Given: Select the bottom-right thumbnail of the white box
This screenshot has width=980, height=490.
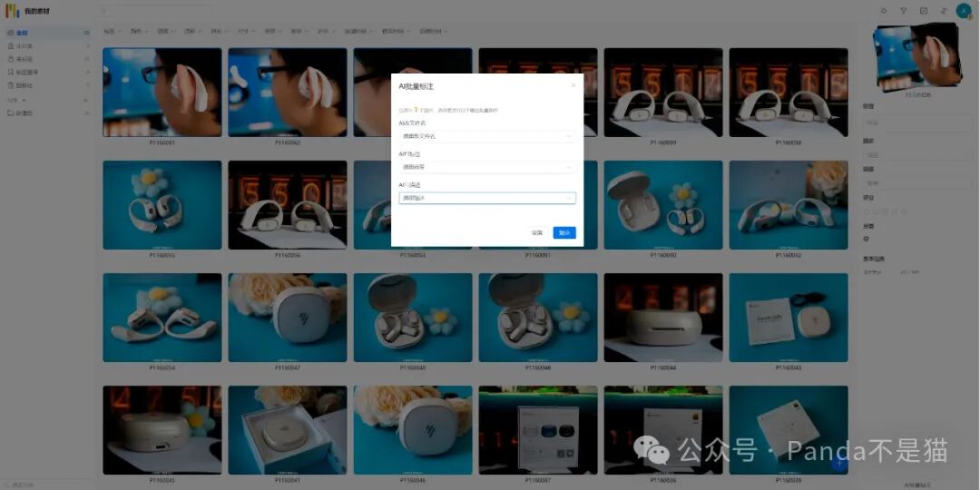Looking at the screenshot, I should click(789, 430).
